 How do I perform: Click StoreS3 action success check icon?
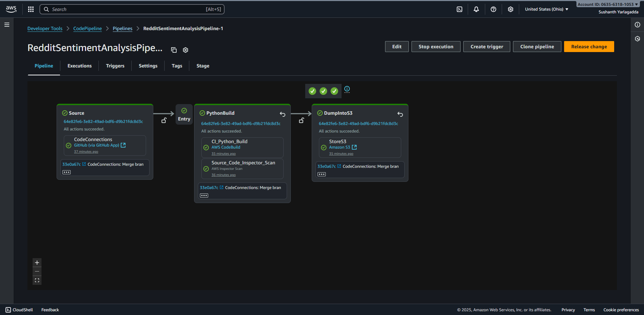[324, 148]
